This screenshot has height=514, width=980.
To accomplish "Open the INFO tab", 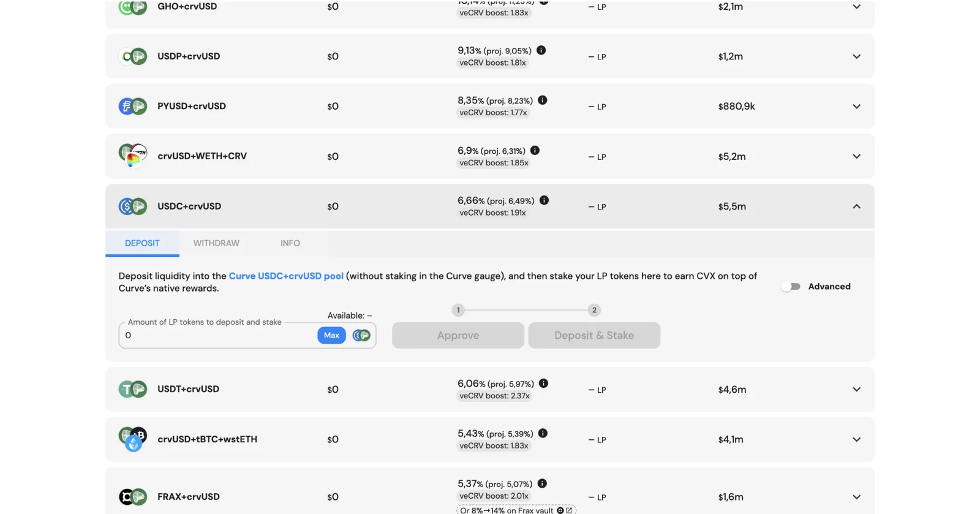I will coord(290,243).
